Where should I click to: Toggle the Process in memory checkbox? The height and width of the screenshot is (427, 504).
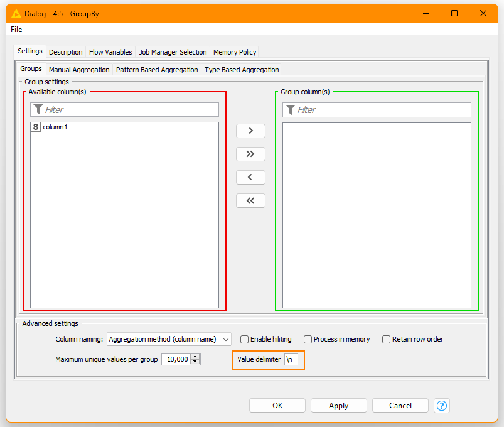click(308, 339)
